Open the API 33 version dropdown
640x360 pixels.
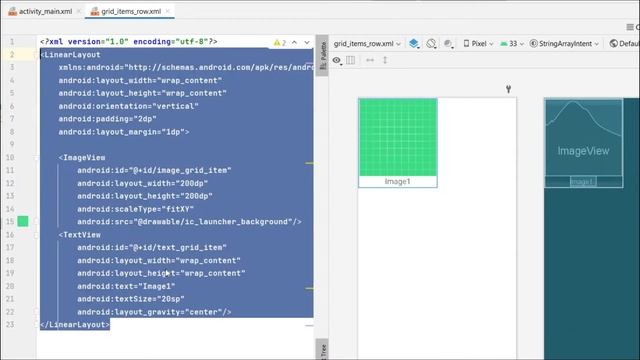tap(512, 44)
